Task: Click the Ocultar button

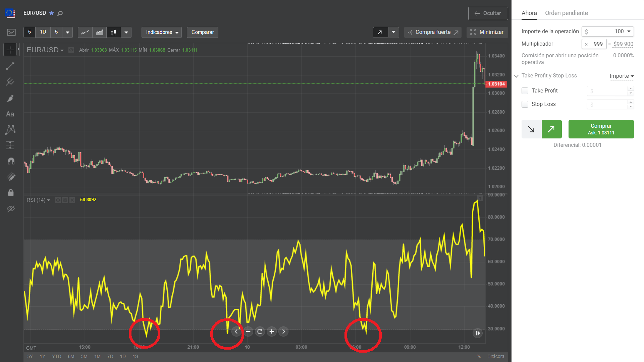Action: [x=488, y=13]
